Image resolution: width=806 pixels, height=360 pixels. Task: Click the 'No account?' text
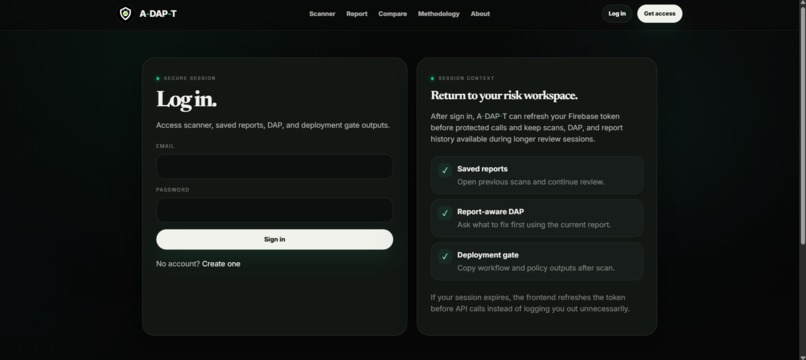[x=178, y=264]
